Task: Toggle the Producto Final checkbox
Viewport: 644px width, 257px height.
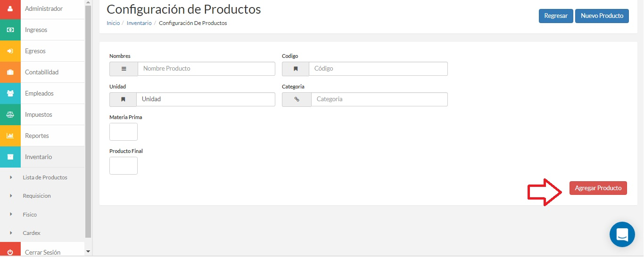Action: [124, 166]
